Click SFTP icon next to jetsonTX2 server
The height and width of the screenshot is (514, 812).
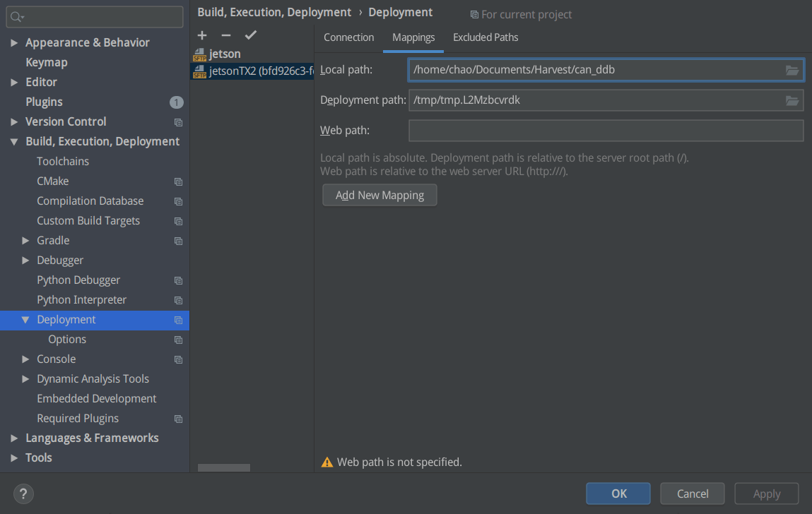tap(199, 71)
